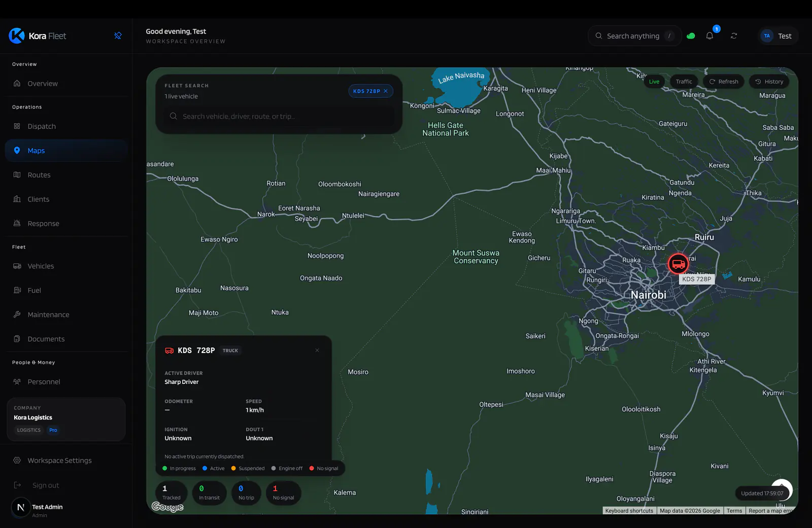Open Overview in the sidebar

tap(66, 84)
